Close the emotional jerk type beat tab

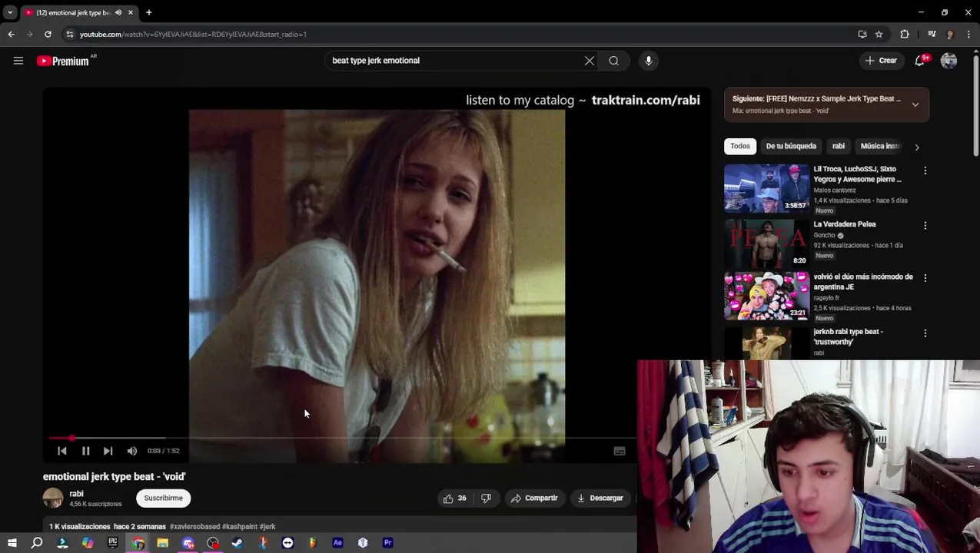[131, 12]
